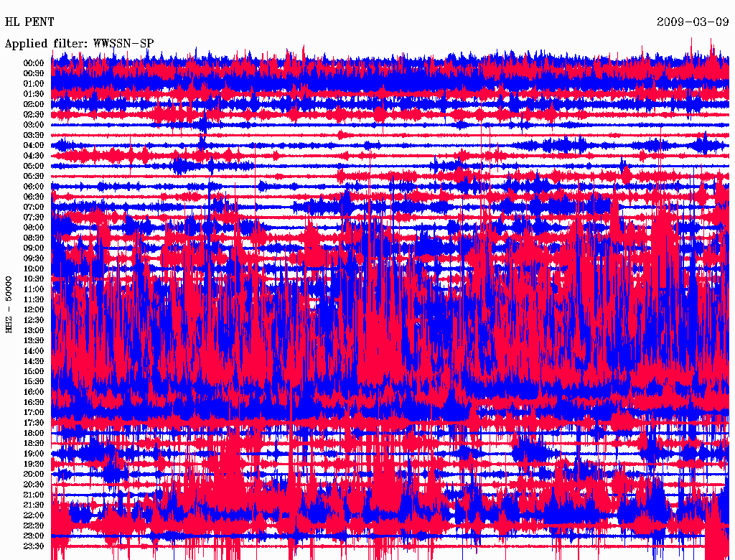Select the 03:00 time label
Screen dimensions: 735x560
click(x=34, y=125)
